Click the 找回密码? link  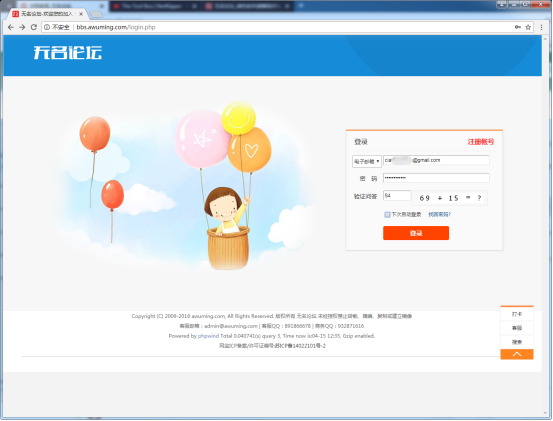coord(439,214)
